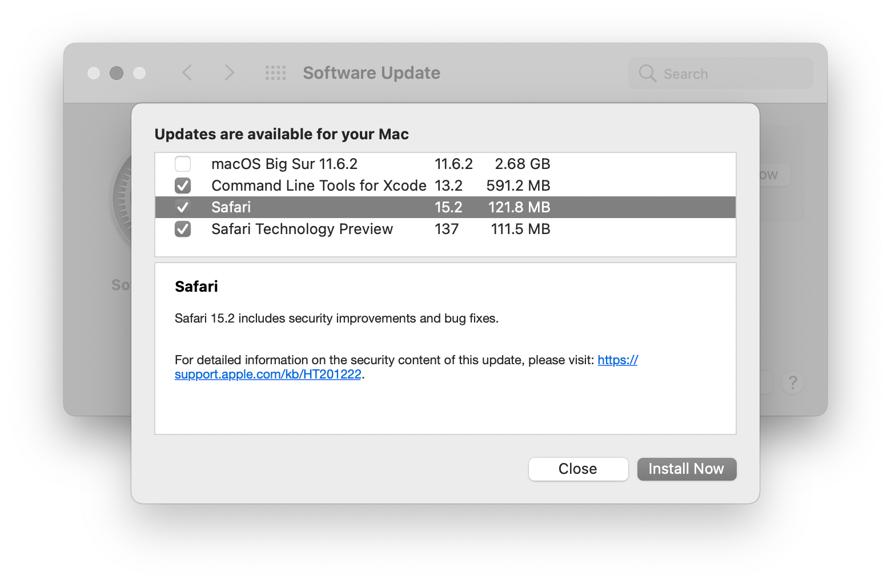Click the 'Software Update' window title
This screenshot has height=588, width=891.
point(372,73)
